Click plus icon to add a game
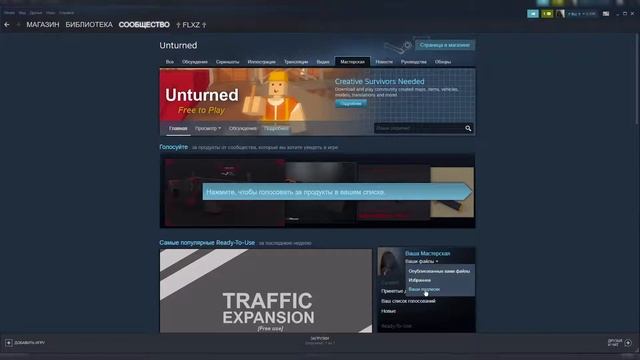640x360 pixels. 9,343
